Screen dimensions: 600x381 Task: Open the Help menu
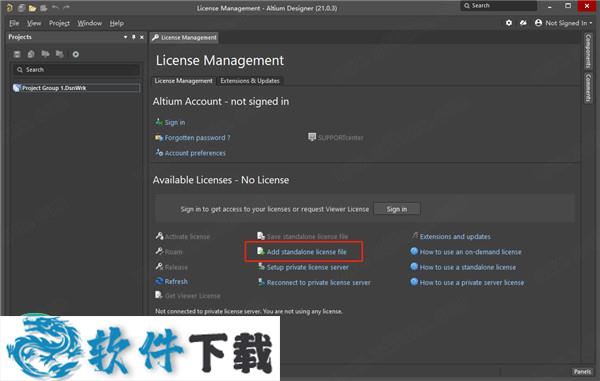117,23
